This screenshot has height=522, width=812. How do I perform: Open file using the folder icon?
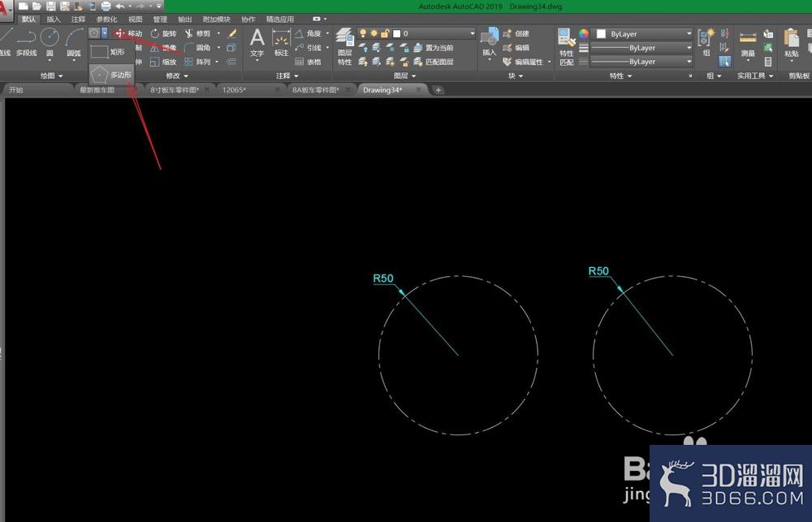coord(37,6)
